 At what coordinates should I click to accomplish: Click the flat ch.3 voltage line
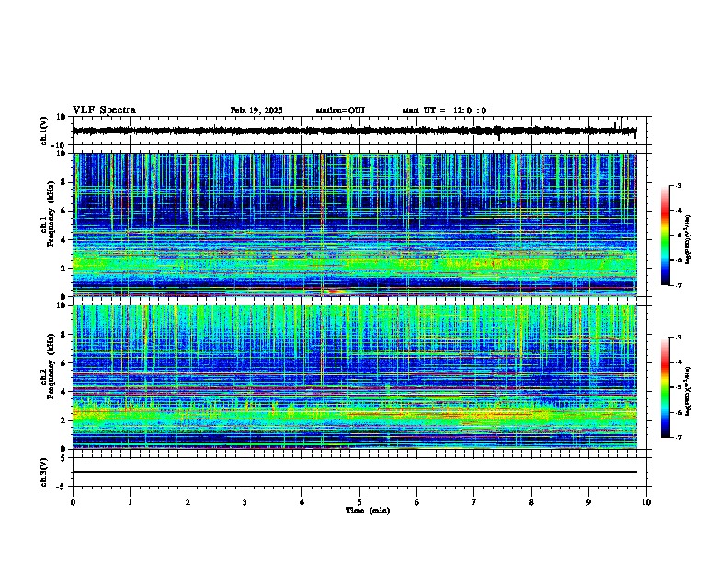click(354, 472)
